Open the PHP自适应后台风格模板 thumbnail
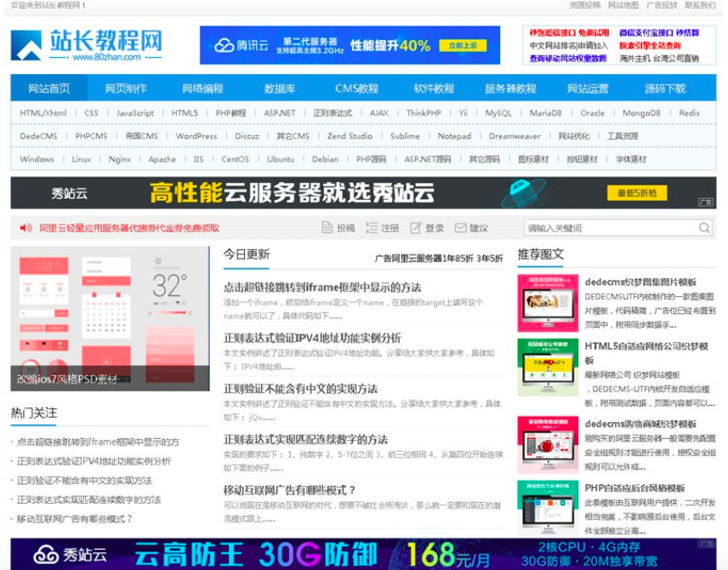 coord(548,508)
